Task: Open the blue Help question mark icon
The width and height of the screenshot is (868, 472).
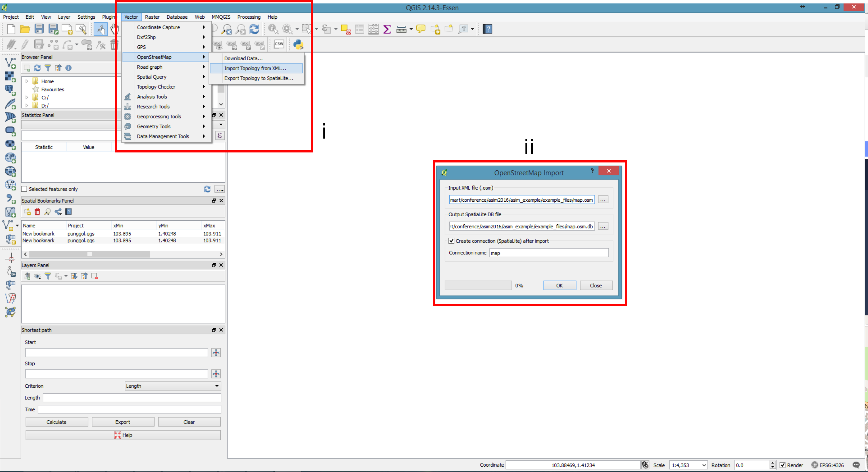Action: pyautogui.click(x=487, y=29)
